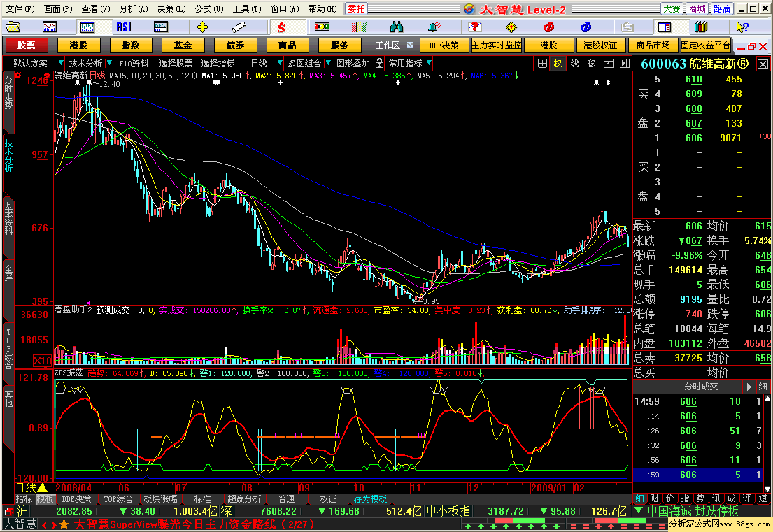
Task: Click the X10 volume scale label
Action: (43, 361)
